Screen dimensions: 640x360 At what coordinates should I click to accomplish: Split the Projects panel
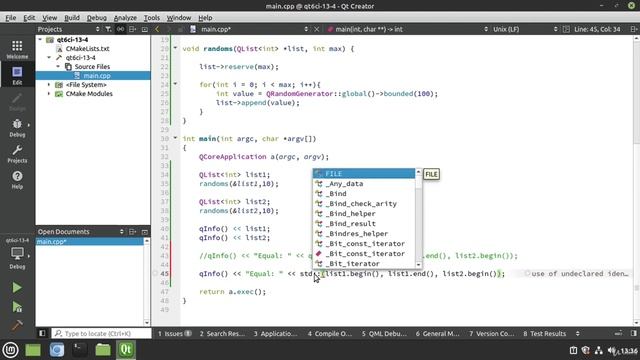[132, 29]
